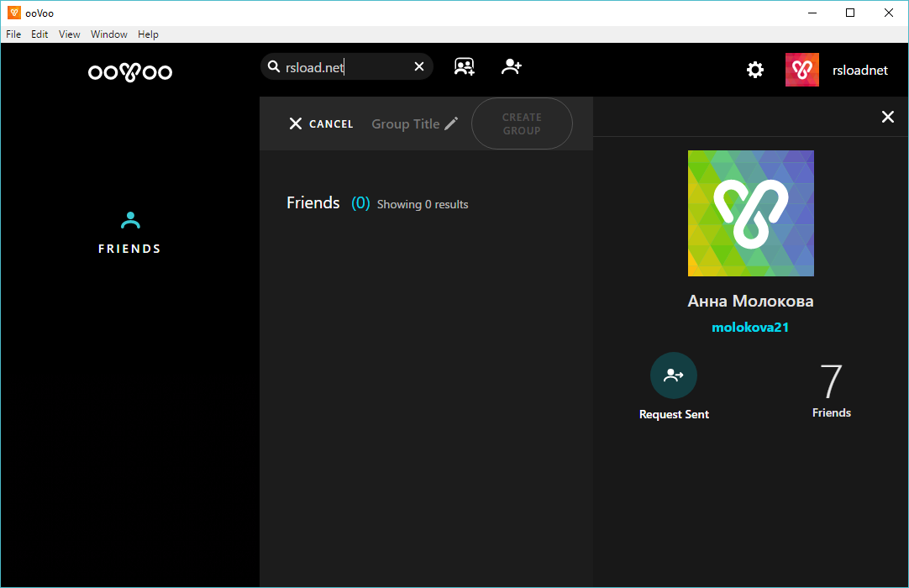Click the Create Group button
Image resolution: width=909 pixels, height=588 pixels.
click(x=522, y=123)
